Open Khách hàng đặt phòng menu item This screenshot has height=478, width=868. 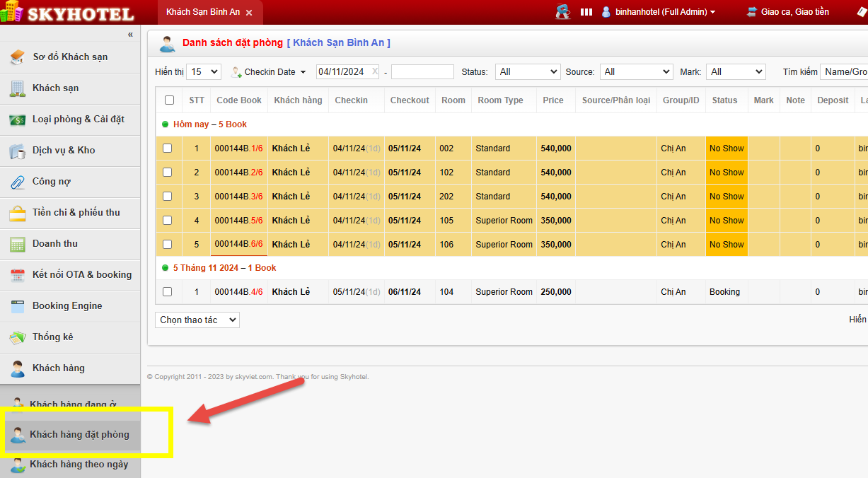coord(79,434)
